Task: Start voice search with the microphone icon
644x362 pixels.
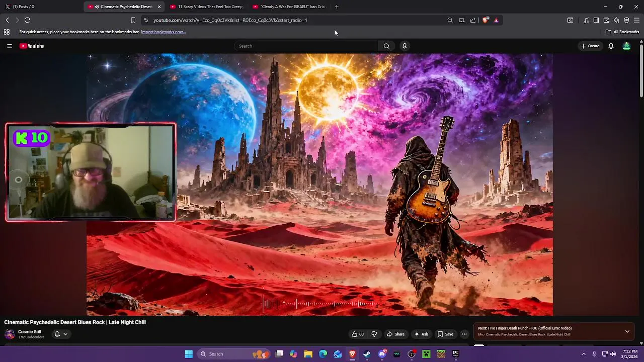Action: point(405,46)
